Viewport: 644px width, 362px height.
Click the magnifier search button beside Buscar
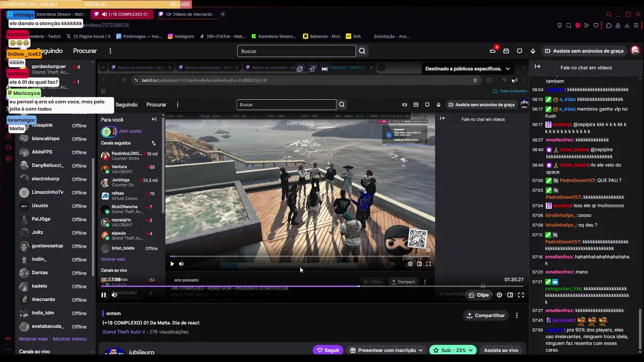[362, 51]
